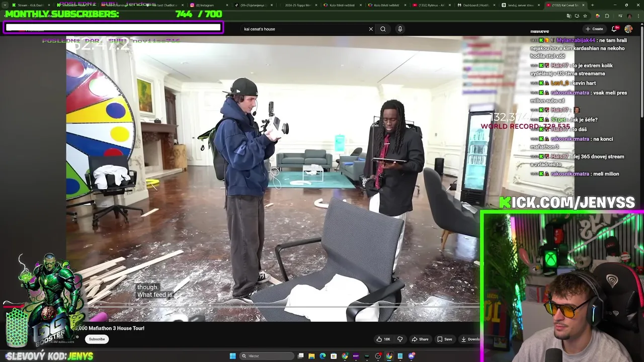Open YouTube notifications bell
The image size is (644, 362).
pos(614,29)
